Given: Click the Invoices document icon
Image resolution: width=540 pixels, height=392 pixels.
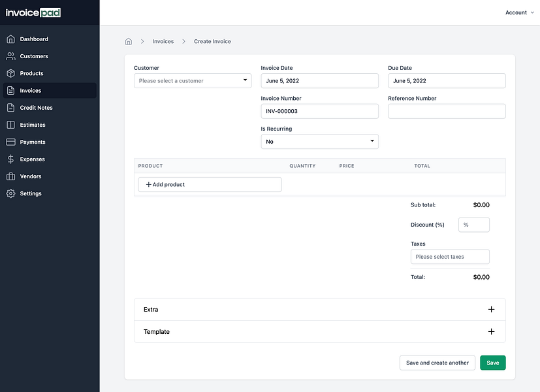Looking at the screenshot, I should (10, 91).
